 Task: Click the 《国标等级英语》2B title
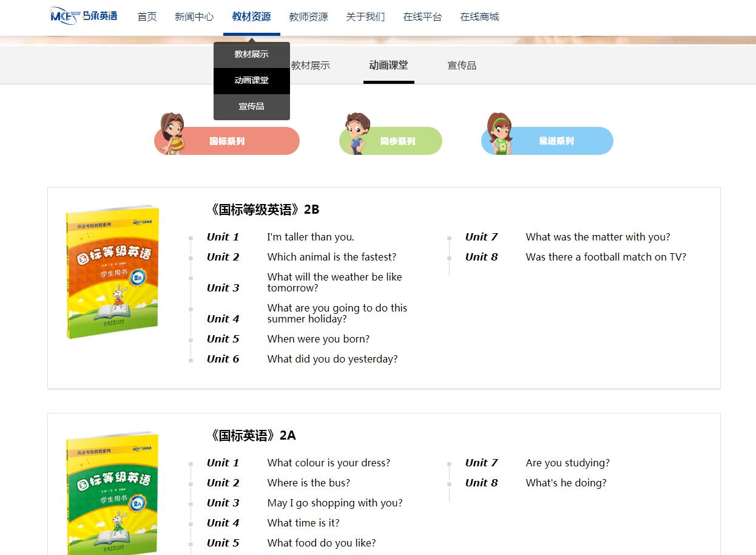click(x=263, y=210)
